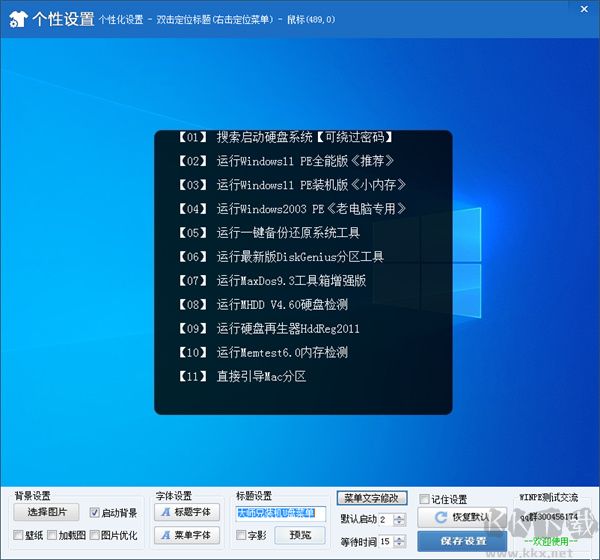The width and height of the screenshot is (600, 560).
Task: Select menu entry 【08】运行MHDD V4.60硬盘检测
Action: coord(263,305)
